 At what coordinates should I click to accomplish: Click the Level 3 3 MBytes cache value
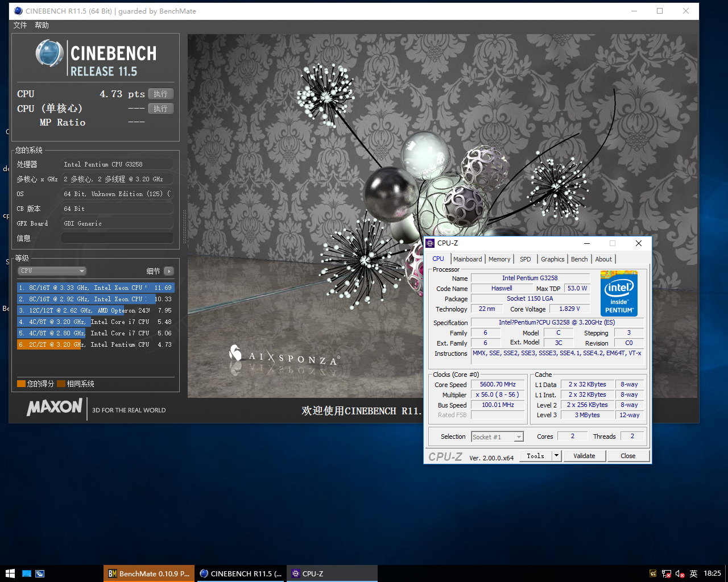[587, 415]
